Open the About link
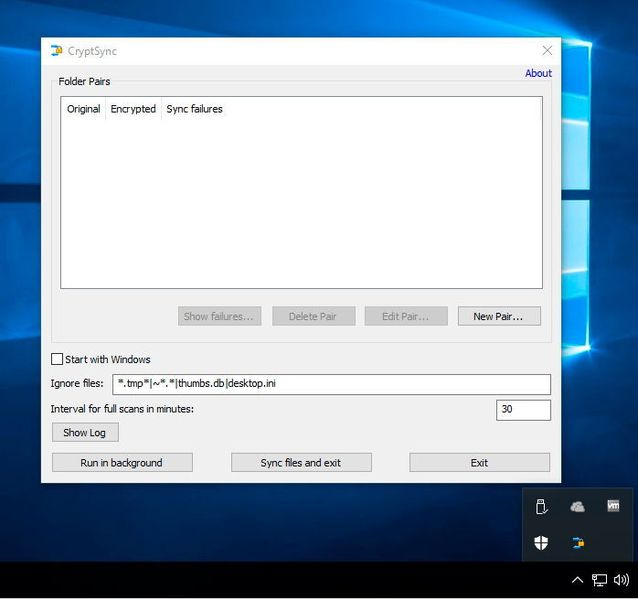Image resolution: width=638 pixels, height=600 pixels. click(x=538, y=73)
